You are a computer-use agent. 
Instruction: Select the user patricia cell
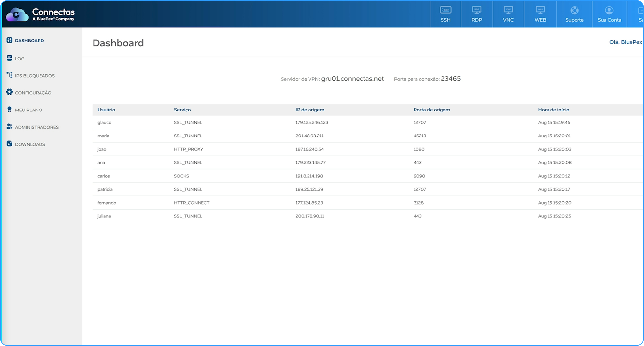105,189
